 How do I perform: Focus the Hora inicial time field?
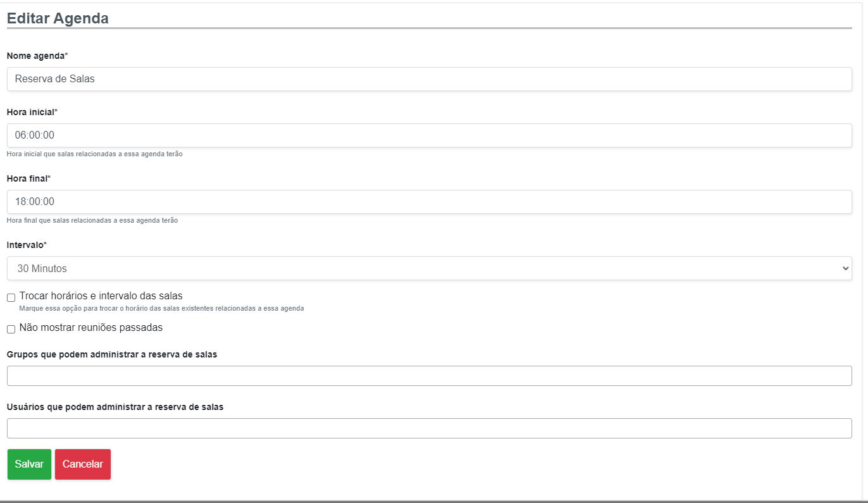point(429,135)
